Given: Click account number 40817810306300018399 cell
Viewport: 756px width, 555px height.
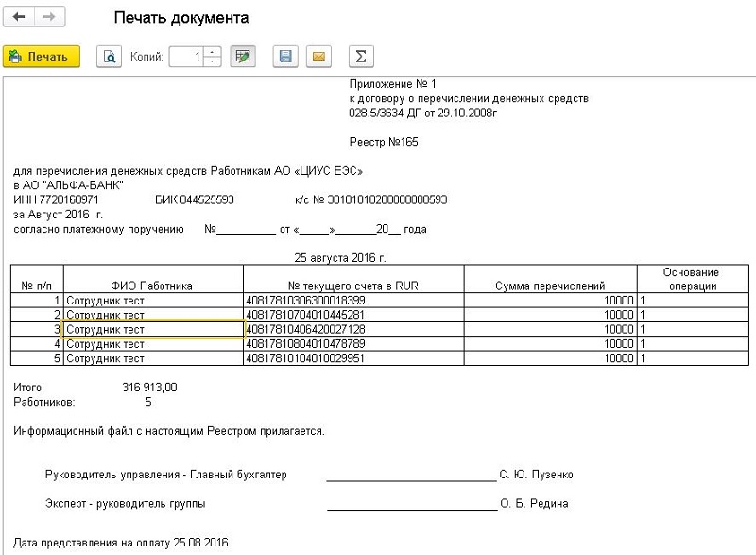Looking at the screenshot, I should (x=304, y=300).
